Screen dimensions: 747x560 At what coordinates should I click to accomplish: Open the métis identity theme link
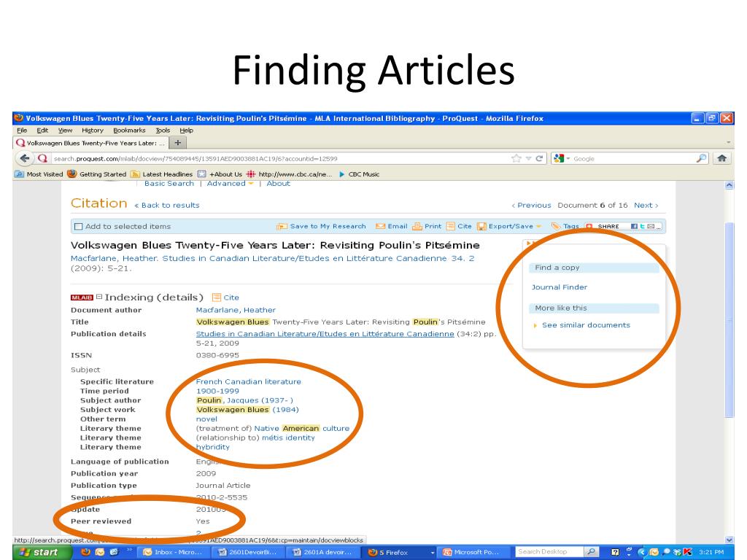[x=288, y=437]
